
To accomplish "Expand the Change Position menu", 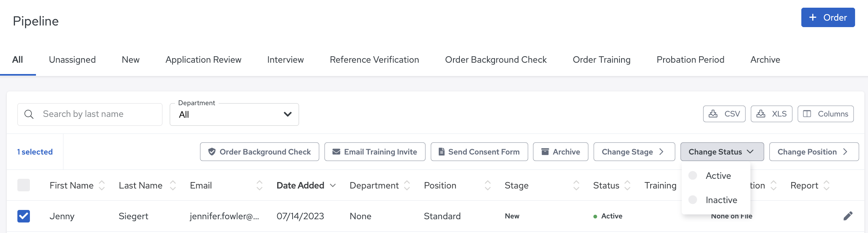I will (814, 152).
